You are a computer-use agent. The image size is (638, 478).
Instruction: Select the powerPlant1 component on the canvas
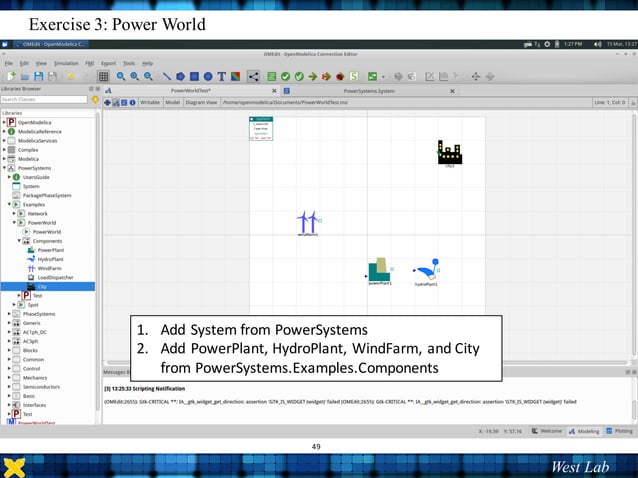coord(379,270)
